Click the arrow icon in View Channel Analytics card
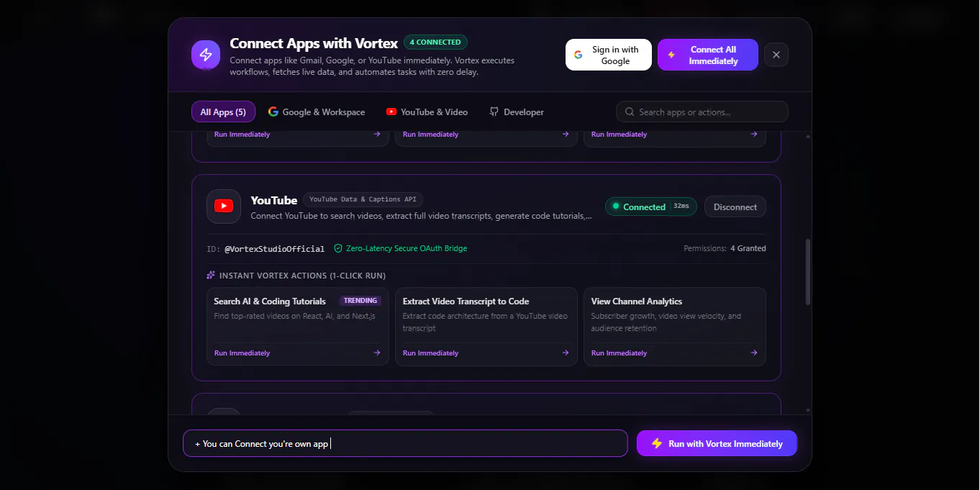 pos(753,353)
